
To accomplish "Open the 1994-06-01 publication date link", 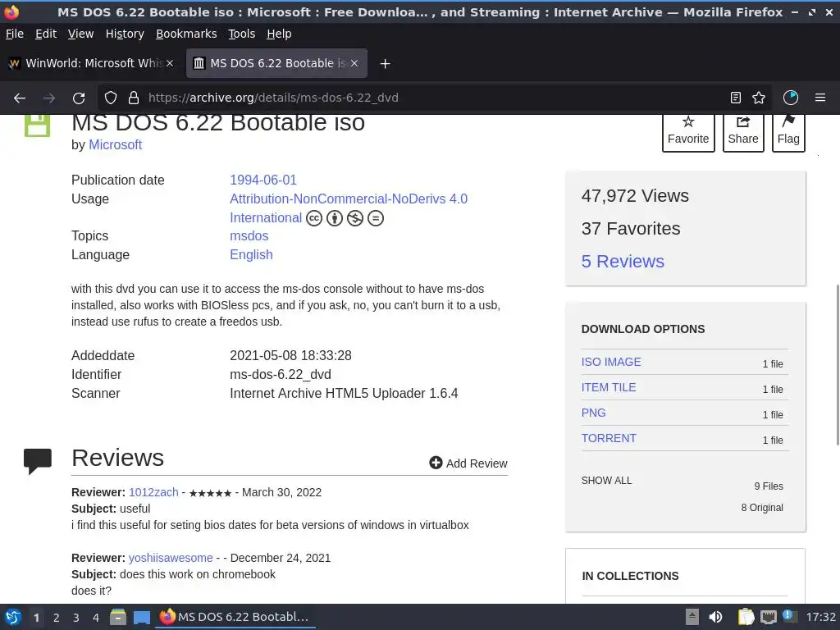I will [x=263, y=180].
